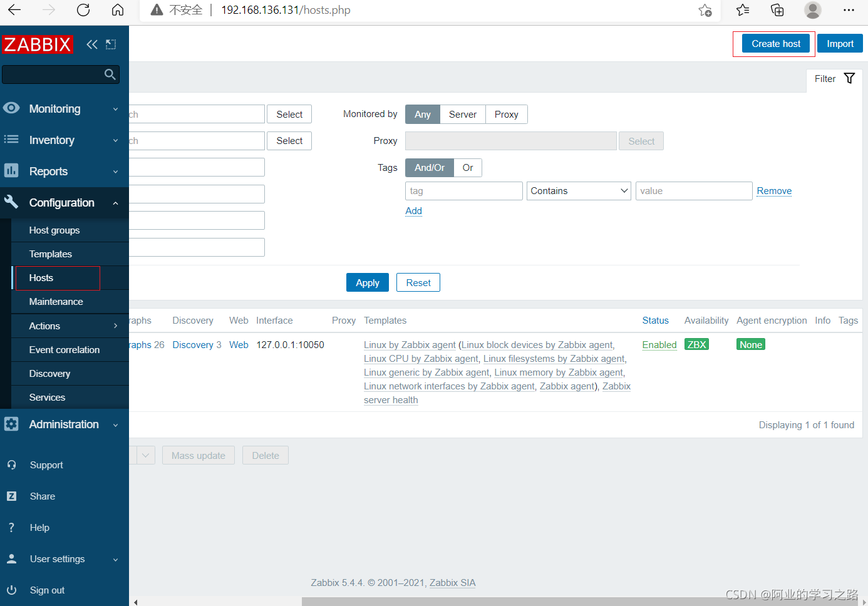This screenshot has width=868, height=606.
Task: Click the Share Z icon
Action: point(11,496)
